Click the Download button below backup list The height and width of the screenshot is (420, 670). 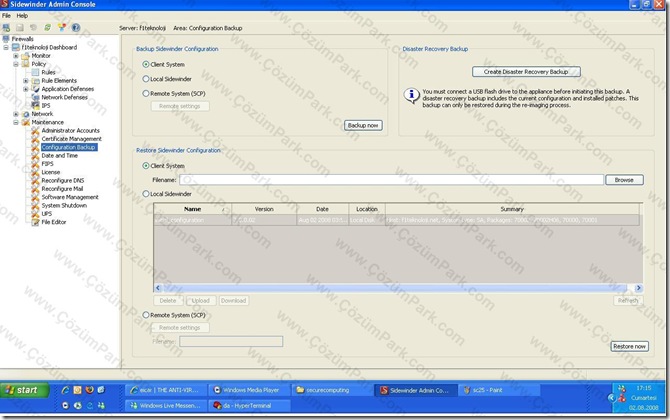pyautogui.click(x=233, y=301)
